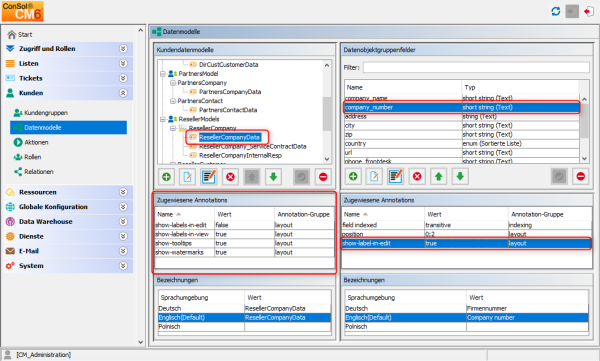Viewport: 600px width, 361px height.
Task: Select ResellerCompanyData in the tree
Action: (229, 137)
